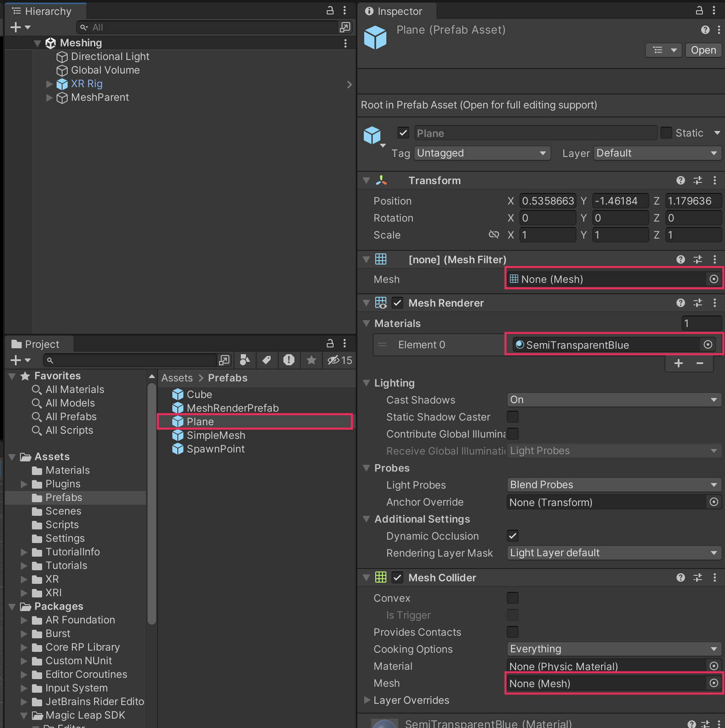The height and width of the screenshot is (728, 725).
Task: Expand the Layer Overrides section
Action: pos(367,700)
